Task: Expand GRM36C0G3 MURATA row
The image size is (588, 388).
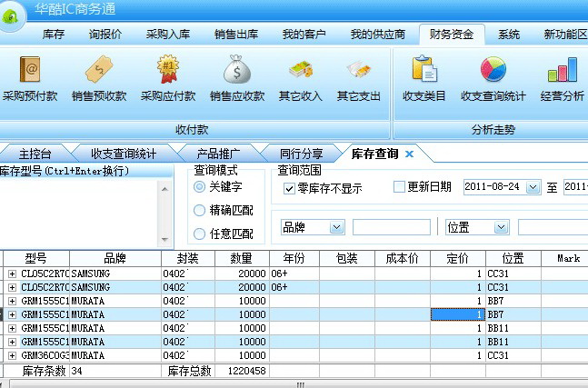Action: (x=12, y=356)
